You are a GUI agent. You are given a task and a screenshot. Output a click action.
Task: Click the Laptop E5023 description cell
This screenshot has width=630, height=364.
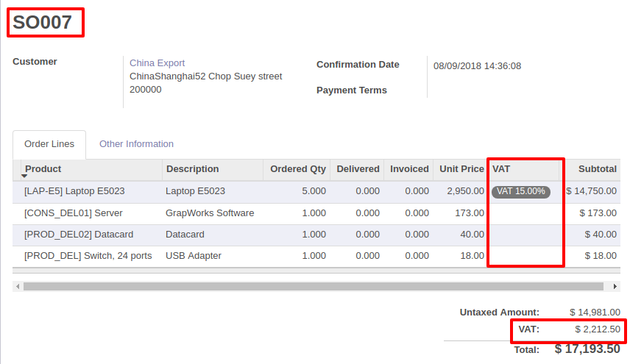coord(195,191)
